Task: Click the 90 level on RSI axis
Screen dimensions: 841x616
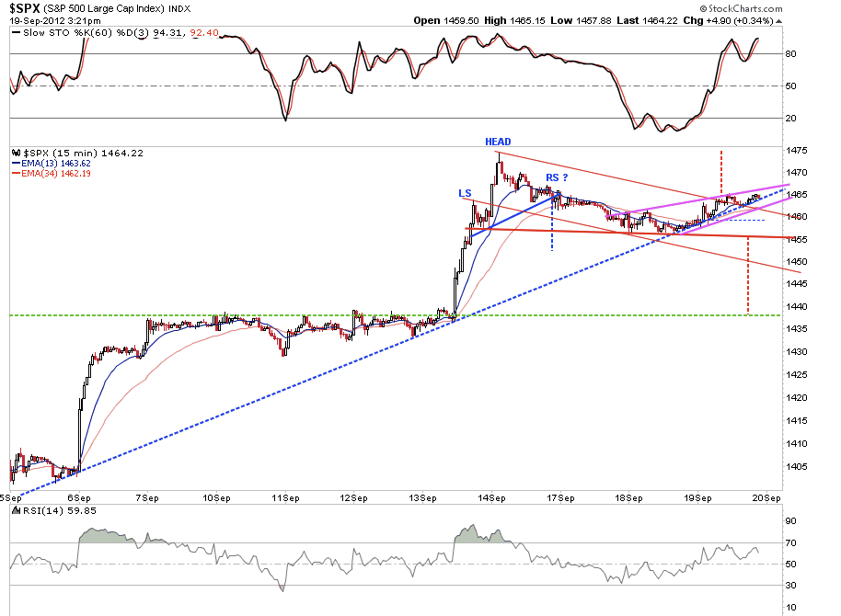Action: (790, 521)
